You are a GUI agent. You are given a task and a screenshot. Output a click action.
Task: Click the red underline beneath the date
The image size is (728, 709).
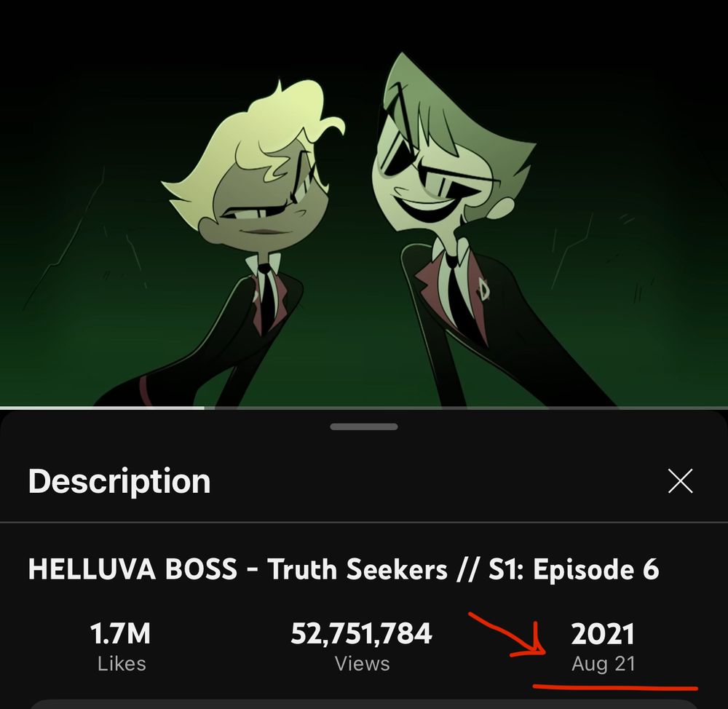615,686
